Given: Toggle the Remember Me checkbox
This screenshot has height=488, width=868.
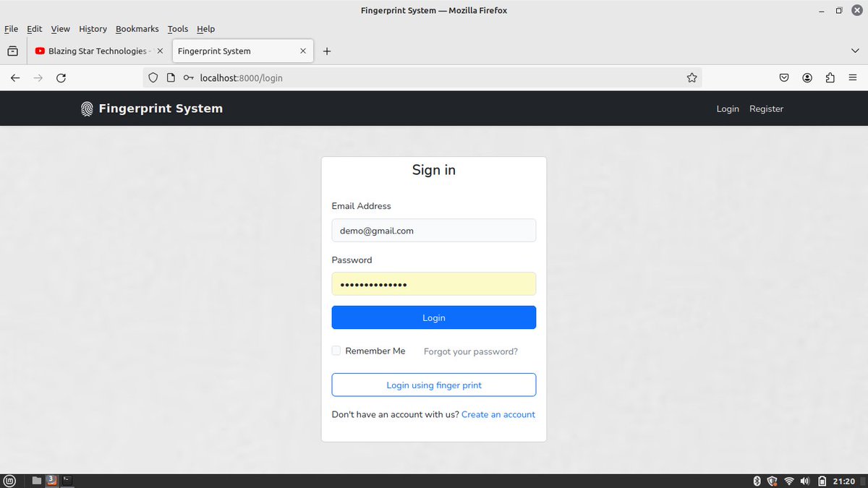Looking at the screenshot, I should pos(336,351).
